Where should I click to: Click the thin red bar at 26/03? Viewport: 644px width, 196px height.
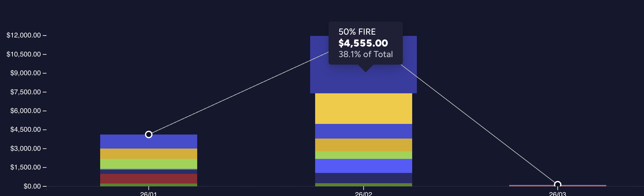pos(530,186)
